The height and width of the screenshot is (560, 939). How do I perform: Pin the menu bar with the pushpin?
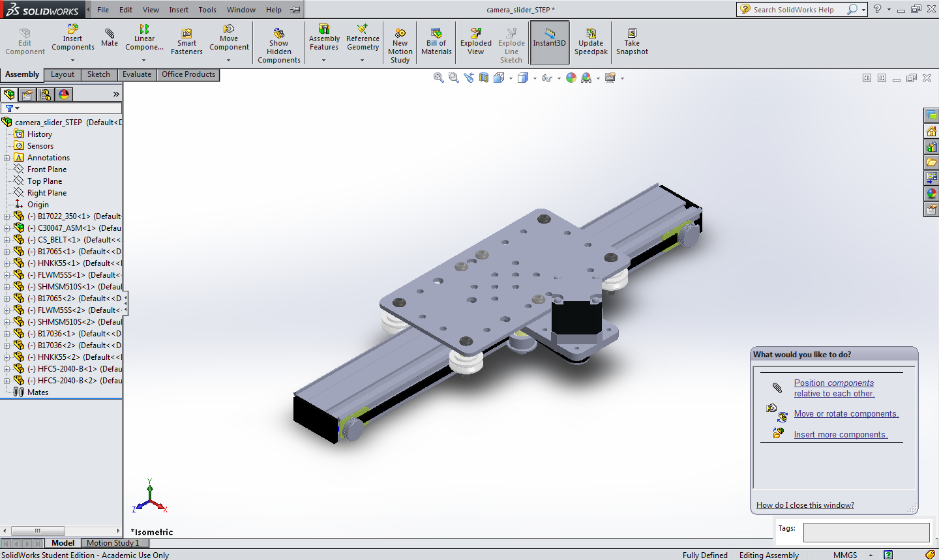295,10
